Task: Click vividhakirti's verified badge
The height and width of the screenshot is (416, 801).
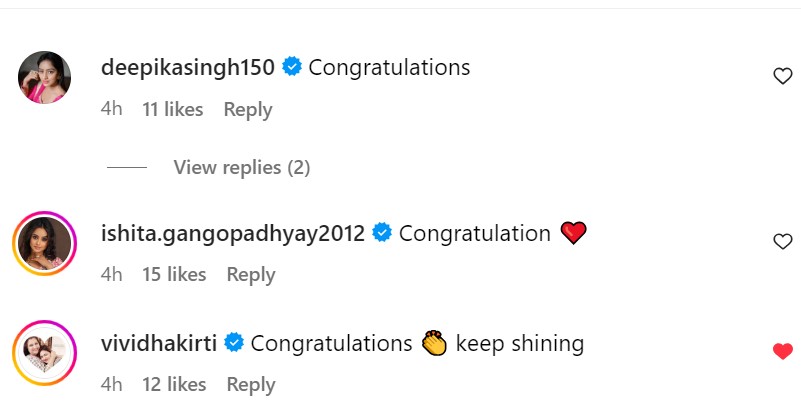Action: click(235, 343)
